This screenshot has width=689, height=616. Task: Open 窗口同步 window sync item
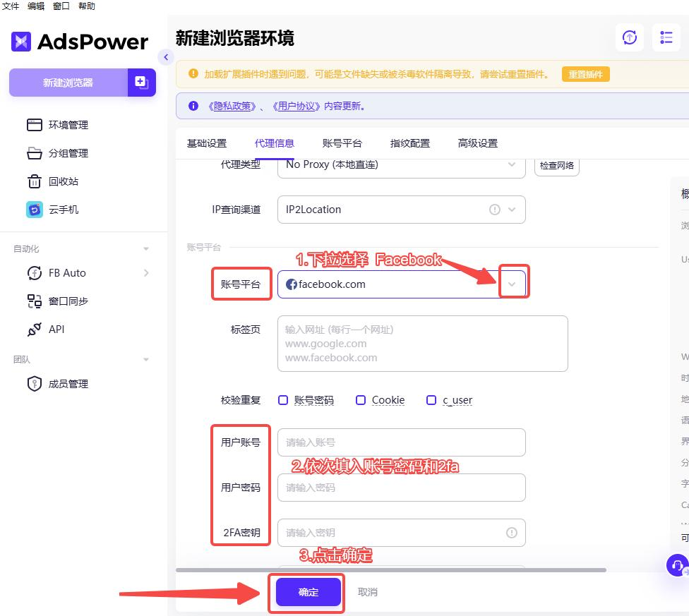pyautogui.click(x=57, y=301)
